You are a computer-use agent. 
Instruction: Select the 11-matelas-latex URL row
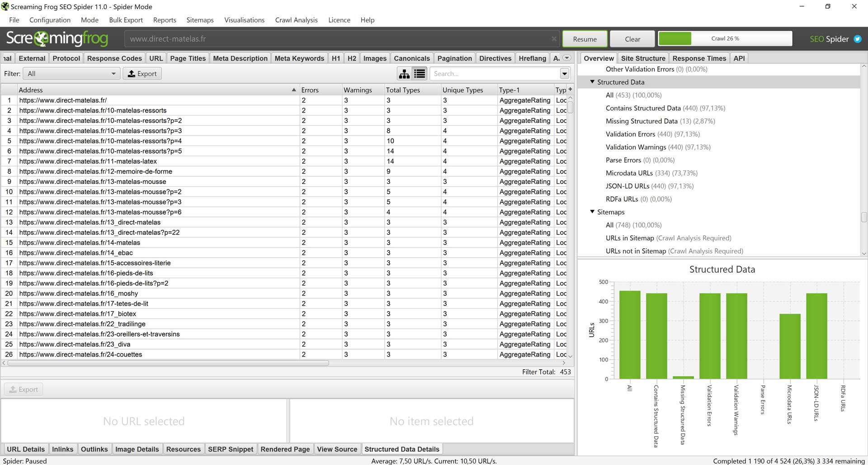point(285,161)
